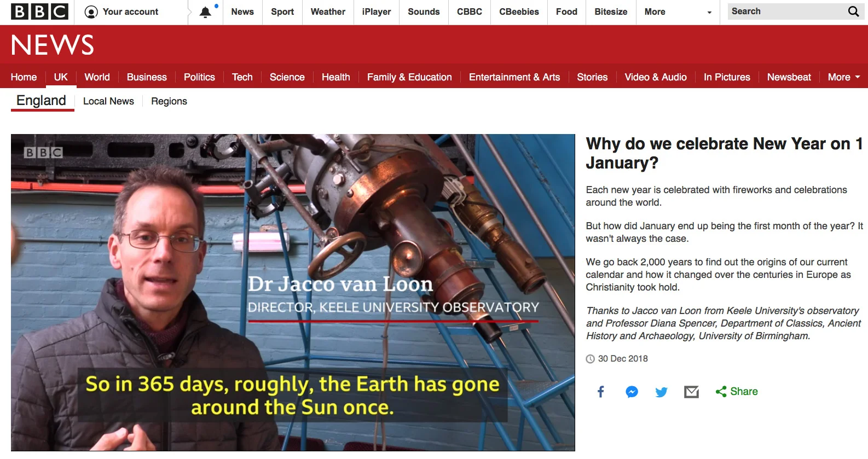868x459 pixels.
Task: Click the clock icon beside the date
Action: click(591, 359)
